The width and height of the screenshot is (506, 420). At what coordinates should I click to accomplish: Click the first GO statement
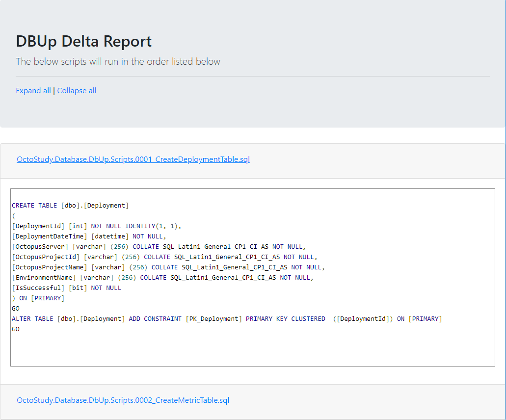coord(16,309)
